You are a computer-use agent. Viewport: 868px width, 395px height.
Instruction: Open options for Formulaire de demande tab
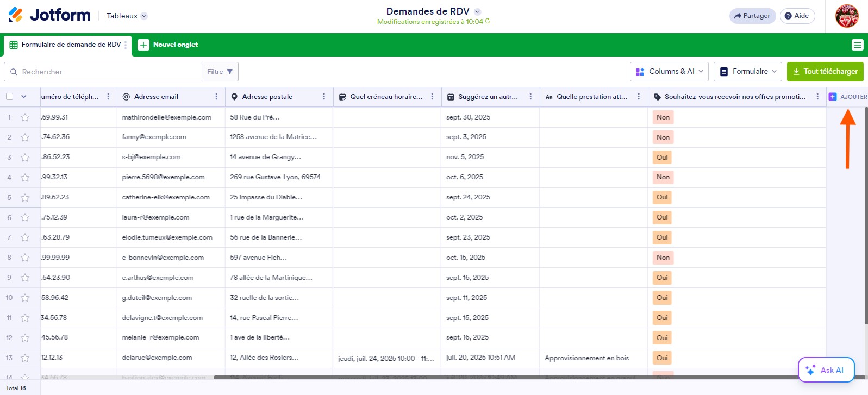[126, 45]
